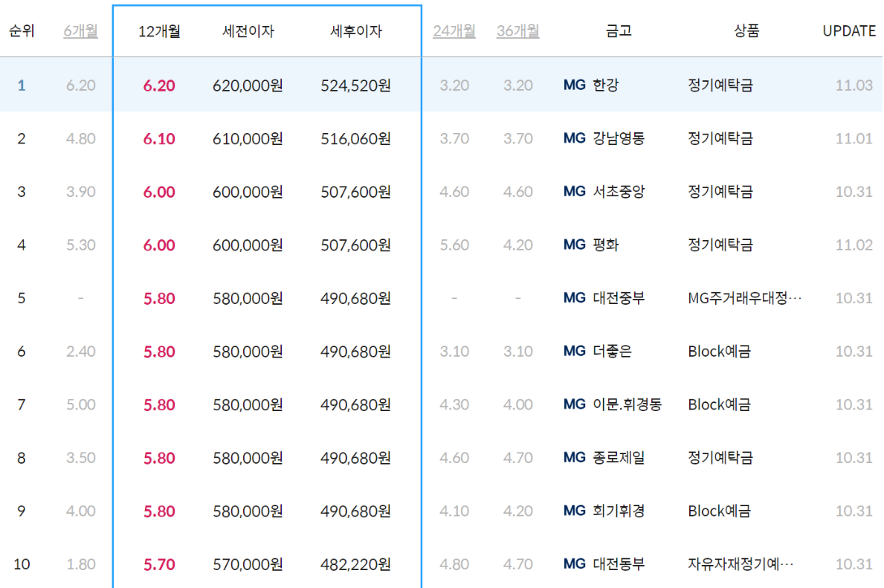
Task: Click the 524,520원 after-tax interest
Action: click(355, 85)
